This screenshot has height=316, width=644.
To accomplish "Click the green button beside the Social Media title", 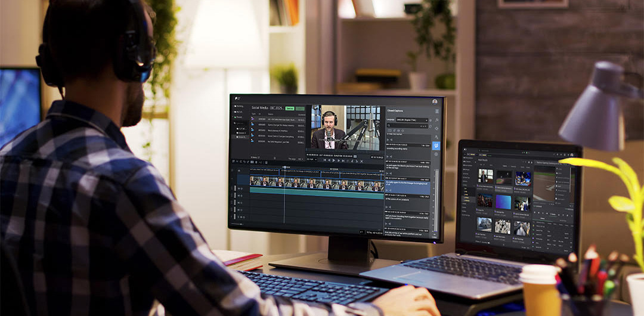I will [290, 109].
